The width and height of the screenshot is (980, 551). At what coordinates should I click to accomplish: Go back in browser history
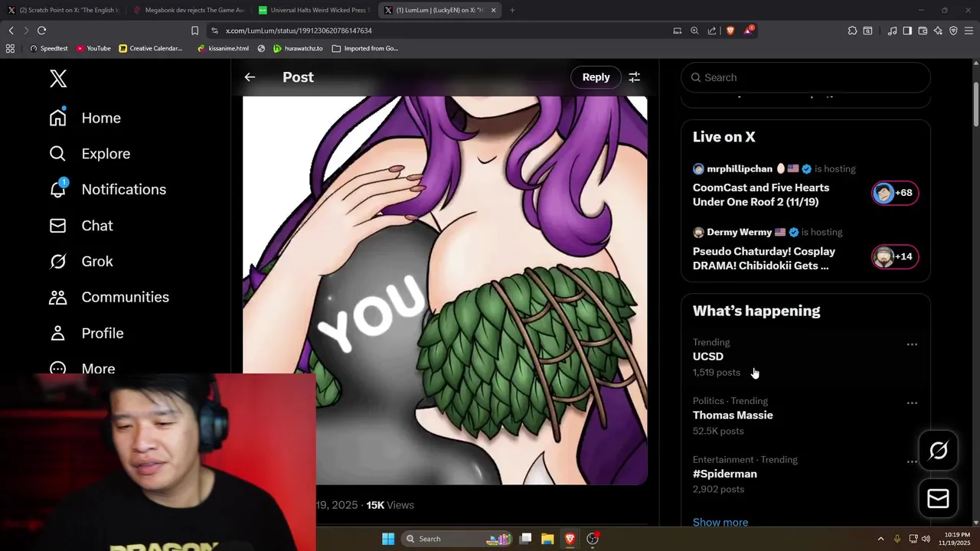(x=11, y=31)
